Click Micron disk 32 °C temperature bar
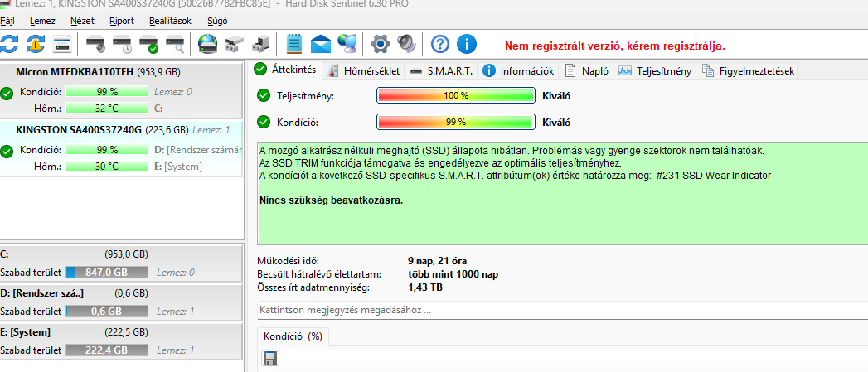 [107, 108]
